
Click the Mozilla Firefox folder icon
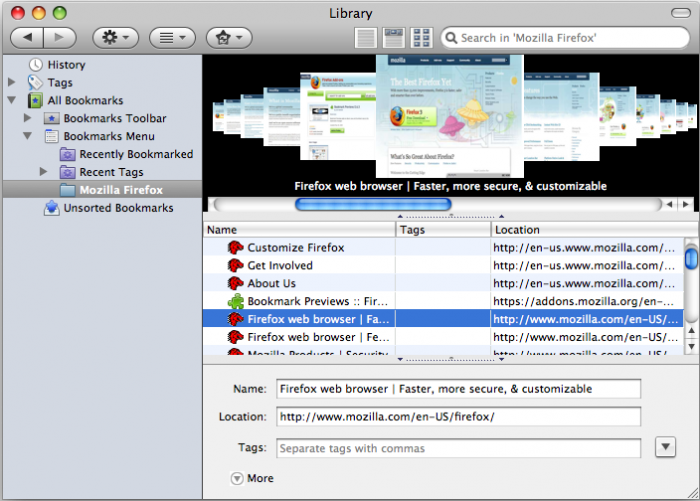coord(67,190)
